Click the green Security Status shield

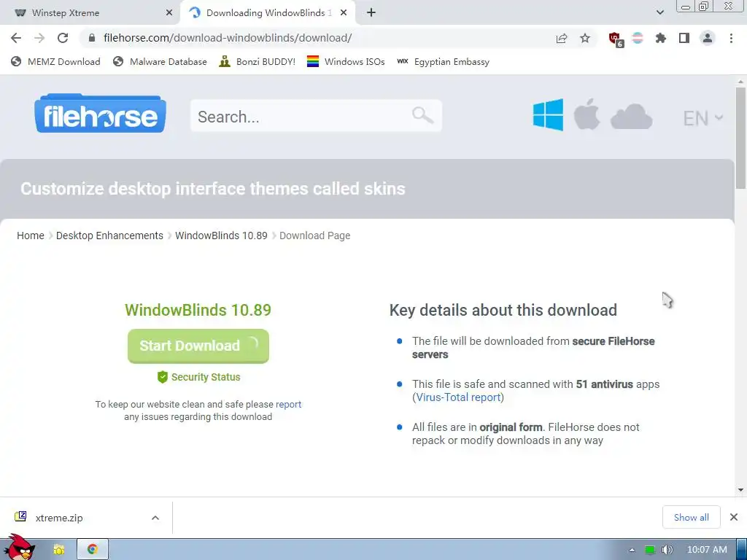(163, 377)
